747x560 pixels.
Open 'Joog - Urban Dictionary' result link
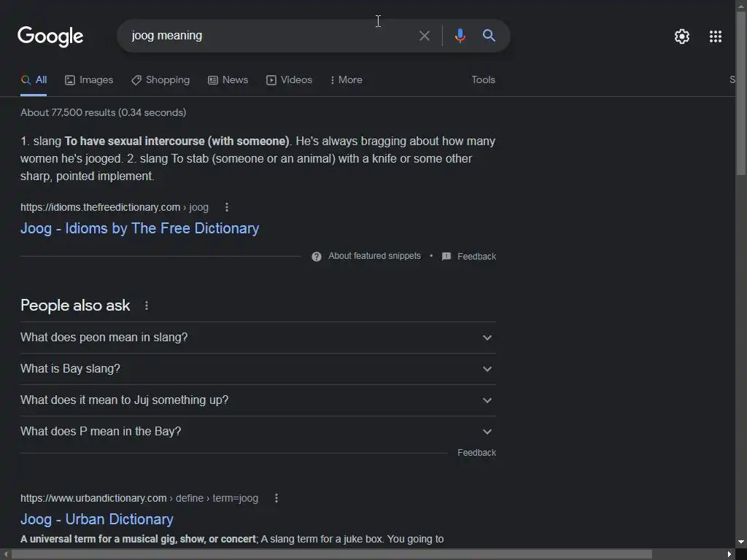(97, 519)
